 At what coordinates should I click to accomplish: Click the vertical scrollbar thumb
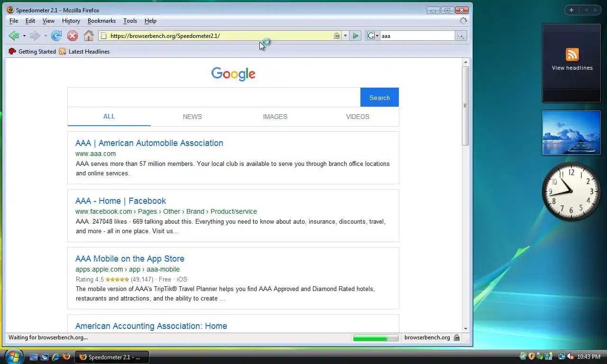point(466,106)
